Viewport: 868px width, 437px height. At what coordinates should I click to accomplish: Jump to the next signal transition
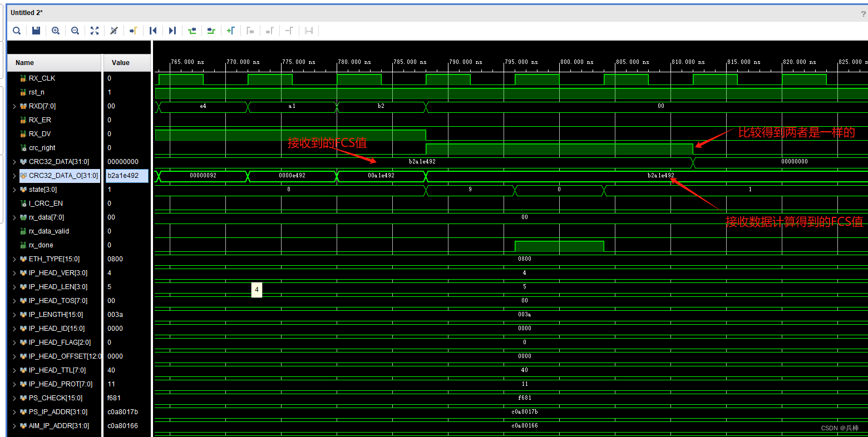pyautogui.click(x=211, y=31)
